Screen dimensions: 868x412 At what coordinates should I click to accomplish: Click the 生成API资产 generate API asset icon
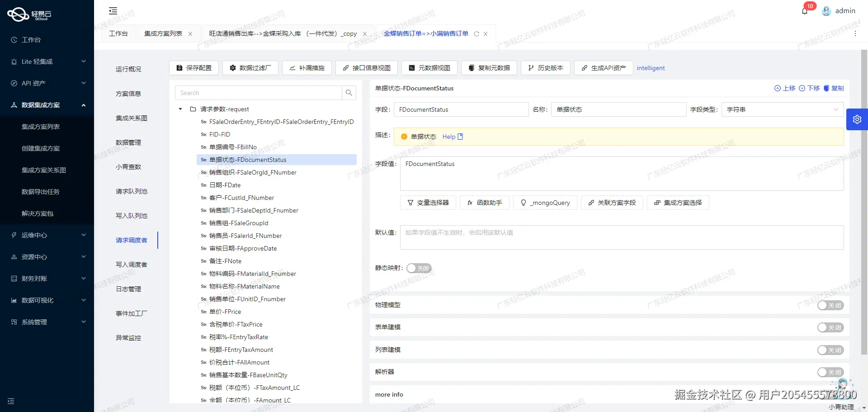coord(583,68)
